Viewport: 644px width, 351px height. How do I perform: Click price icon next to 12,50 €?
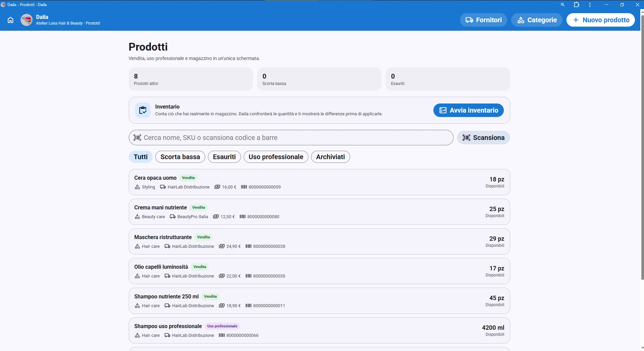point(216,217)
